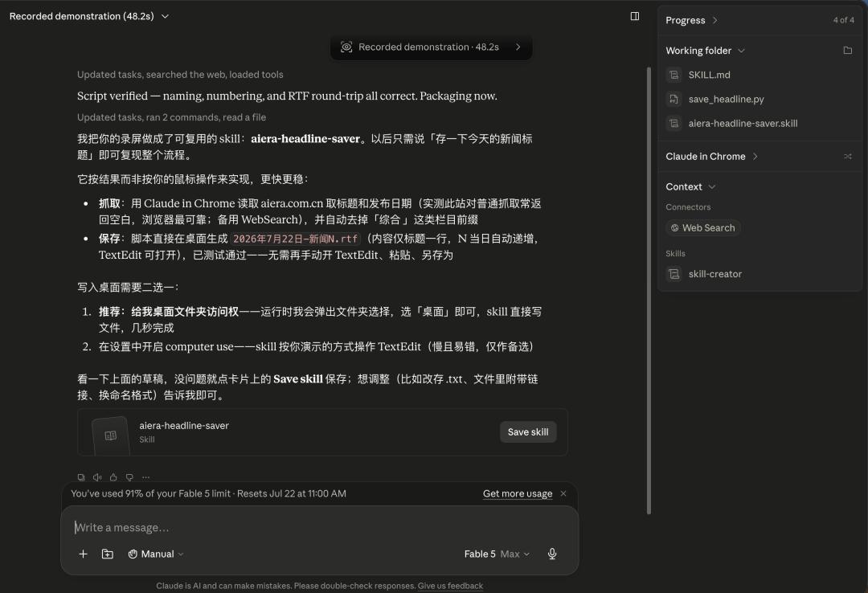Click the aiera-headline-saver.skill file icon
The height and width of the screenshot is (593, 868).
tap(674, 124)
